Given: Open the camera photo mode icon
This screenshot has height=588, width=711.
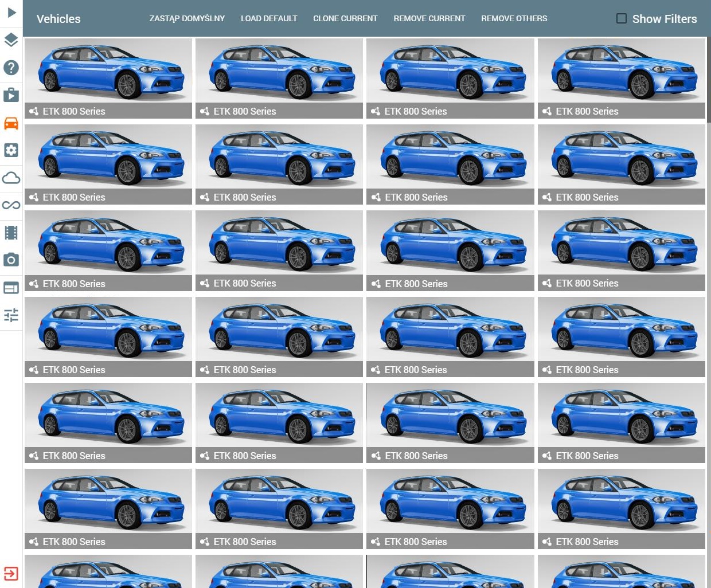Looking at the screenshot, I should pyautogui.click(x=11, y=260).
